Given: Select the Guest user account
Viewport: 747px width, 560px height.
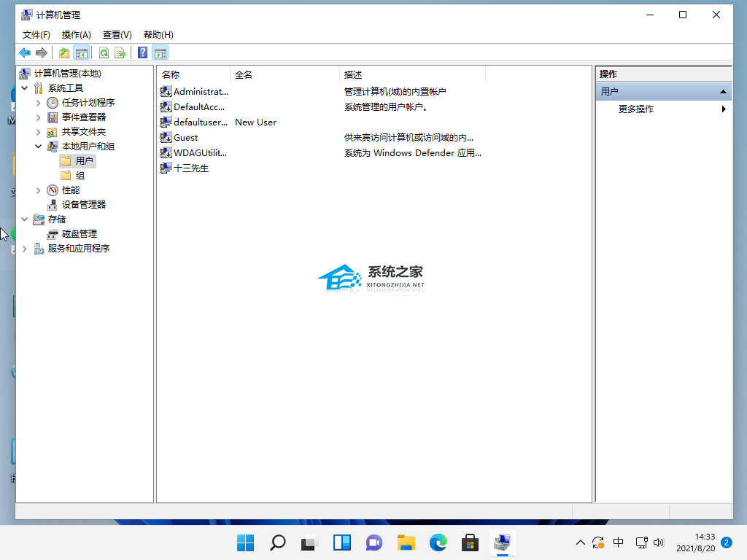Looking at the screenshot, I should pos(185,137).
